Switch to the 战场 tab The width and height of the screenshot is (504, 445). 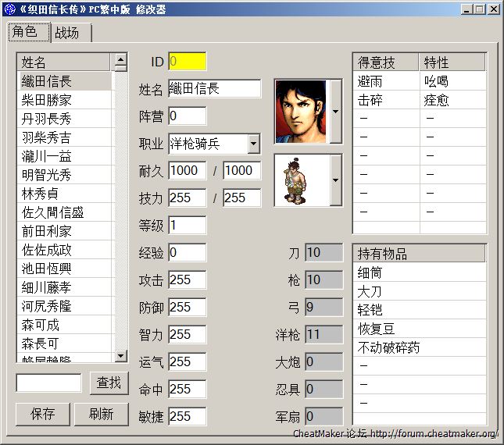(72, 33)
